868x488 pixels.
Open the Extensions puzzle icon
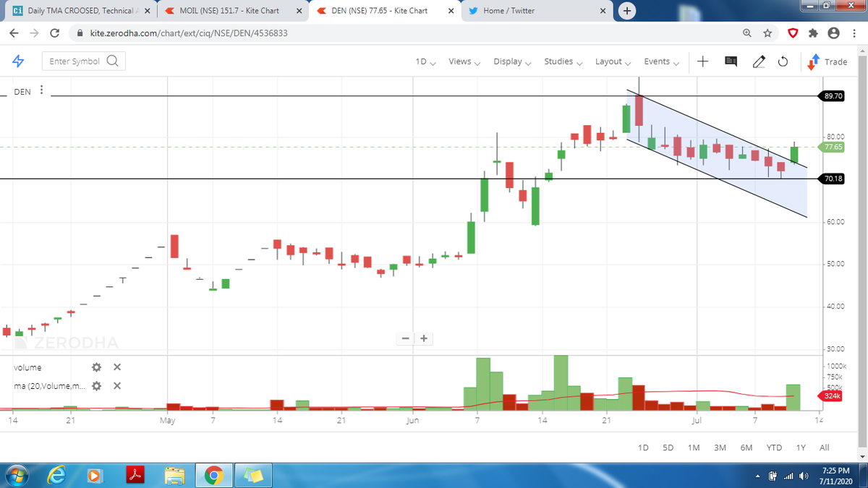tap(813, 33)
